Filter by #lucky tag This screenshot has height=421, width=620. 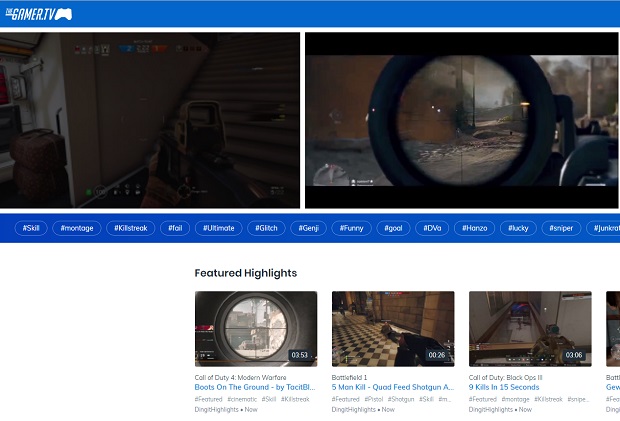(x=518, y=228)
